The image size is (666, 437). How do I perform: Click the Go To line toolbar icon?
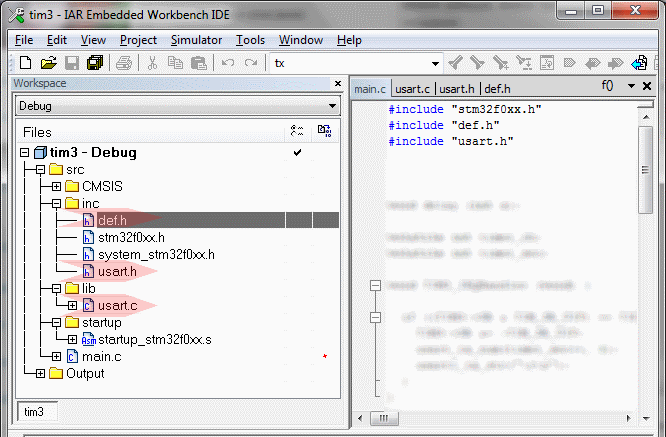[547, 63]
